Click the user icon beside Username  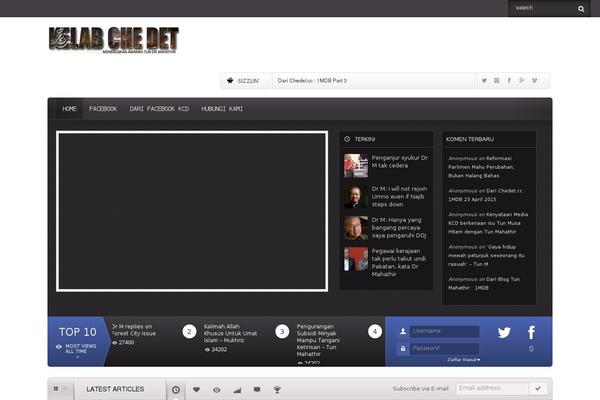click(x=403, y=331)
